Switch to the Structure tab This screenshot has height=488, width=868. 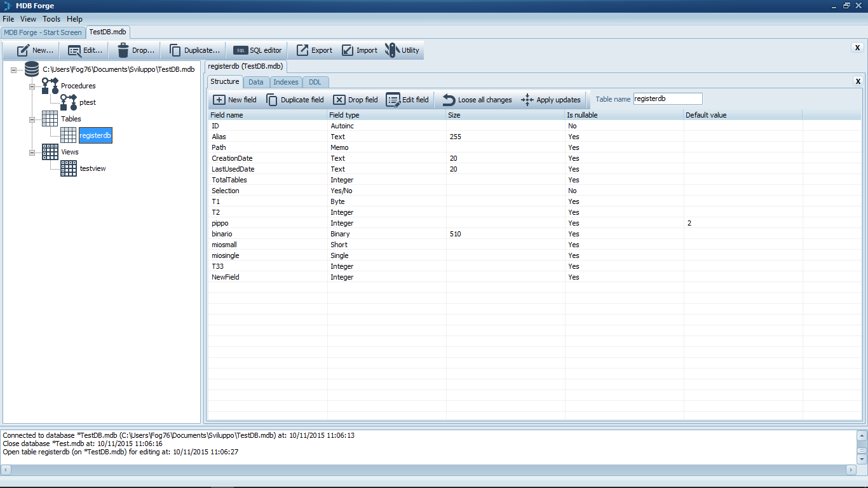225,81
